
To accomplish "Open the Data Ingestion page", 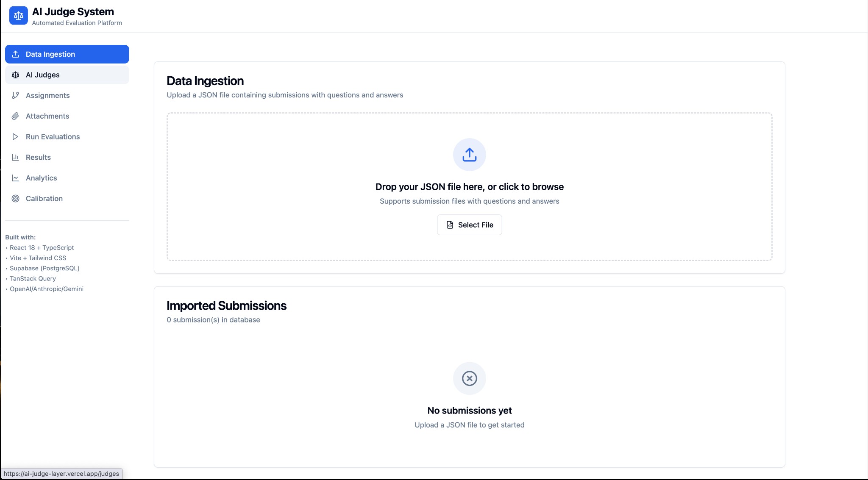I will 67,54.
